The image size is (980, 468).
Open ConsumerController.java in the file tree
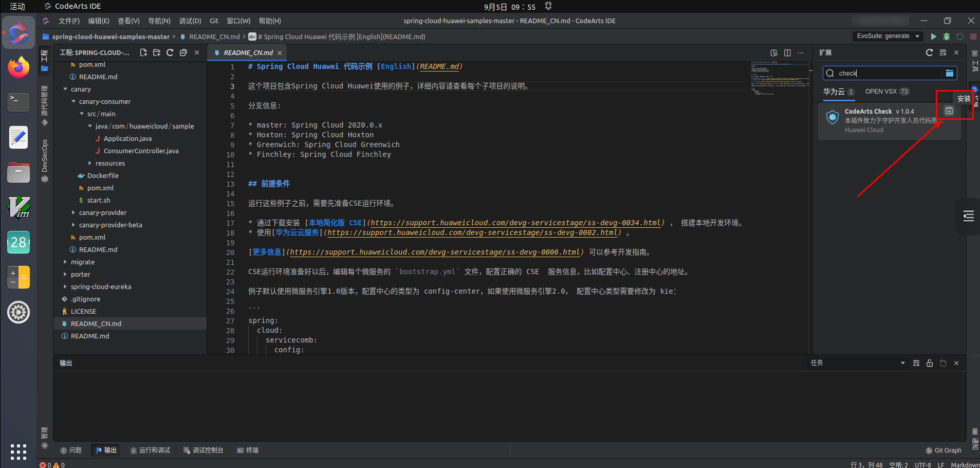pos(141,151)
